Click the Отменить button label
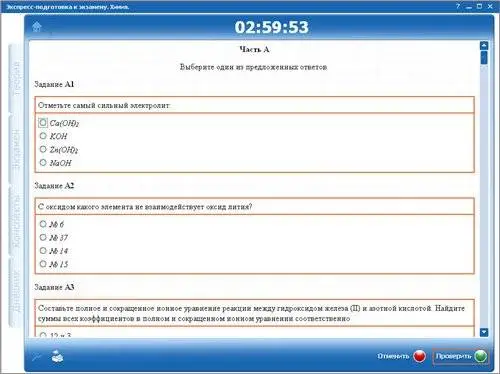 393,356
